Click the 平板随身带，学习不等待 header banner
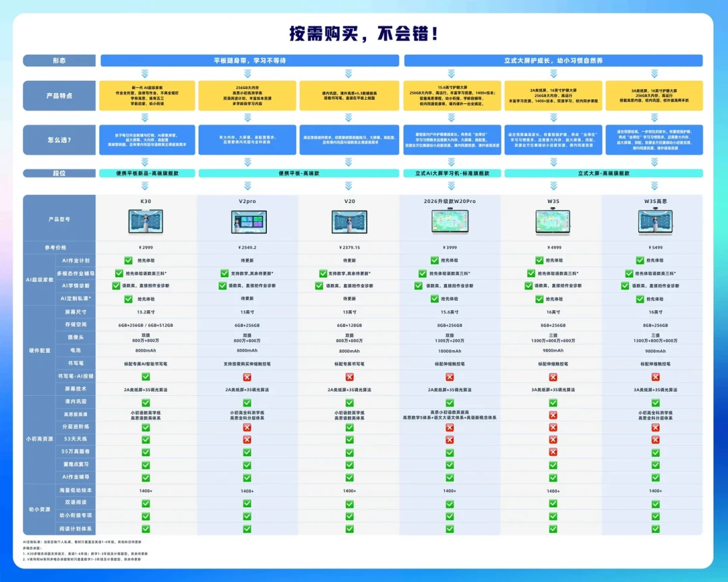The image size is (728, 582). (x=250, y=61)
